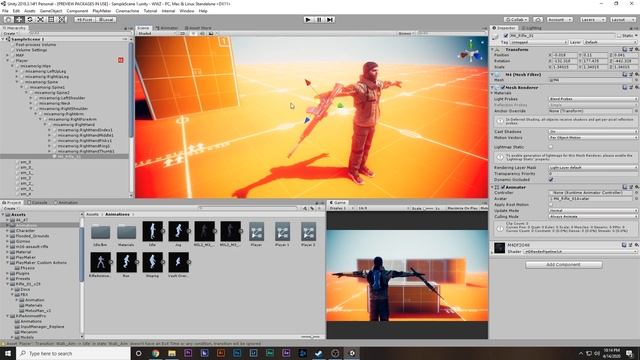Toggle Dynamic Occluded checkbox
Viewport: 640px width, 360px height.
(x=551, y=180)
